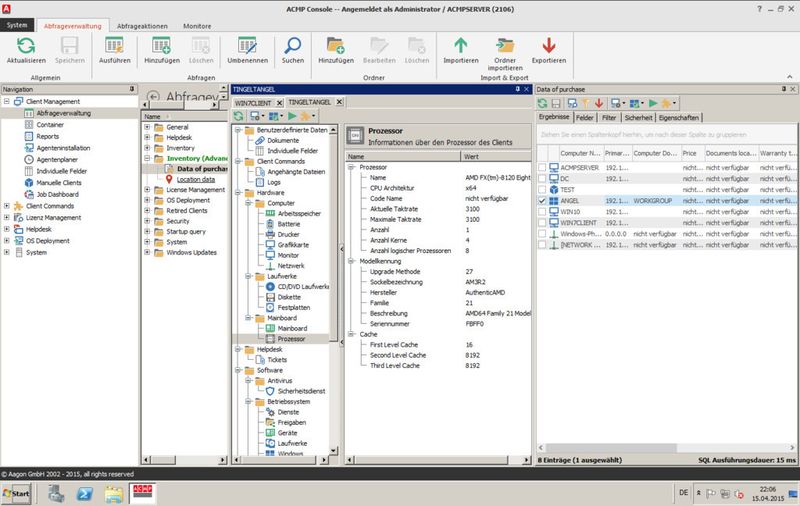Image resolution: width=800 pixels, height=506 pixels.
Task: Collapse the Prozessor group in the details grid
Action: point(352,167)
